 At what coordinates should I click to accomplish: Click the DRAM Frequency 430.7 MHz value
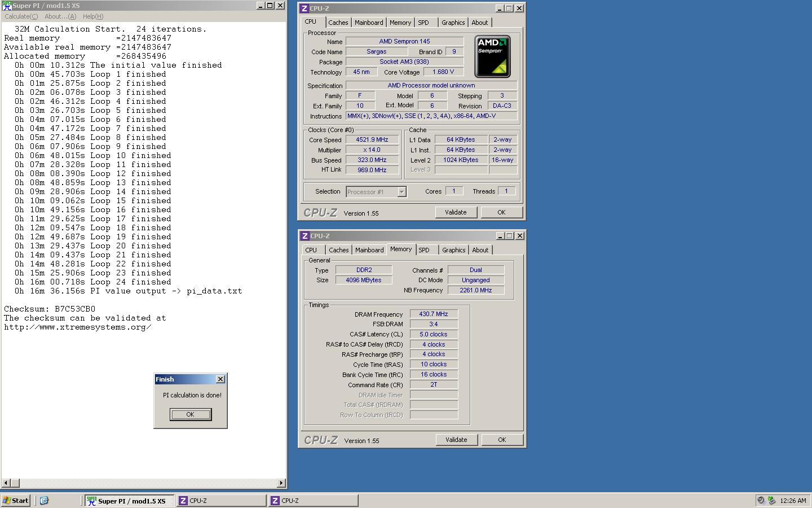point(434,314)
